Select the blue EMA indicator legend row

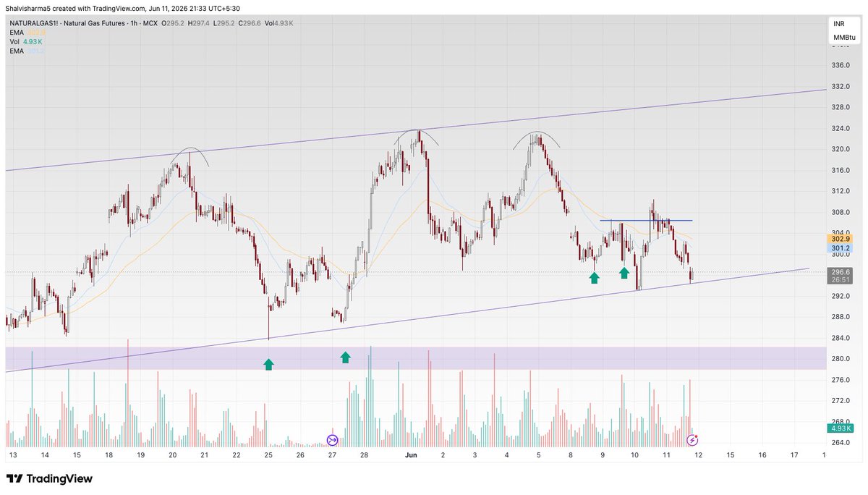coord(27,51)
